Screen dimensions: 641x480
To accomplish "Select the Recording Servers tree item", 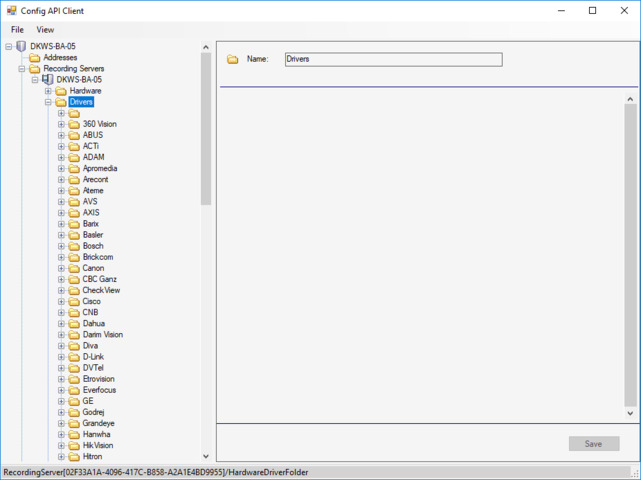I will tap(72, 69).
